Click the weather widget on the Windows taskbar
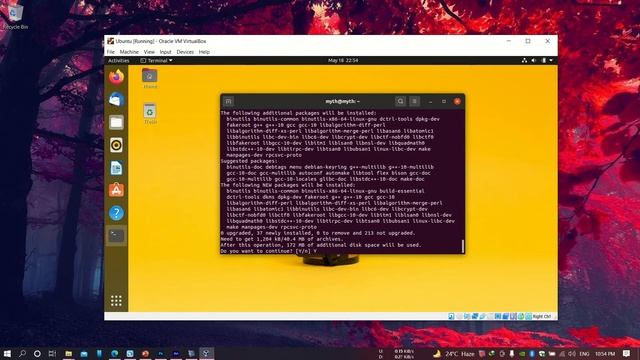 point(454,353)
